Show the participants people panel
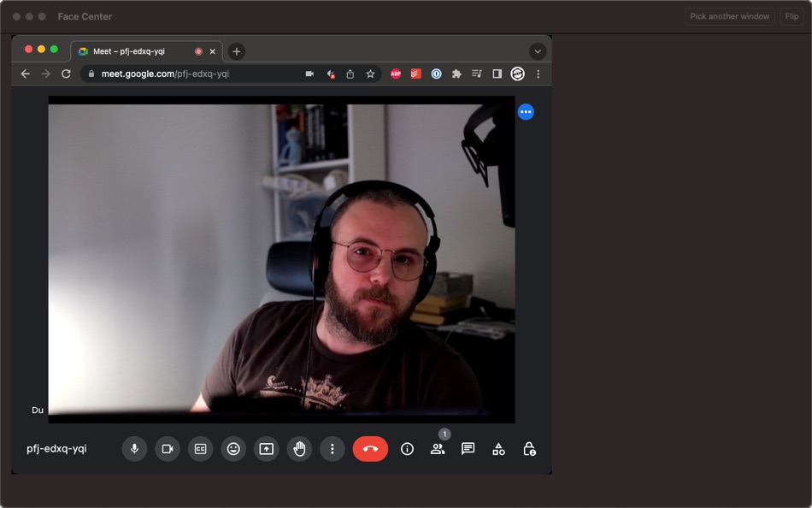 click(438, 449)
